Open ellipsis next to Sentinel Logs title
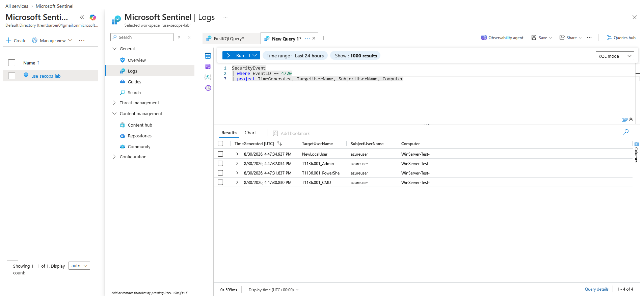This screenshot has height=296, width=644. tap(225, 17)
